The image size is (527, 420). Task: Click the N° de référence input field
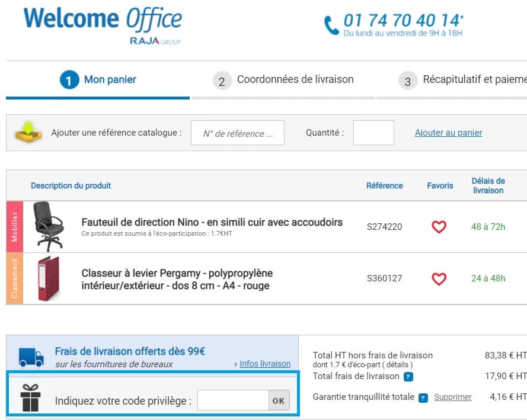[x=237, y=132]
